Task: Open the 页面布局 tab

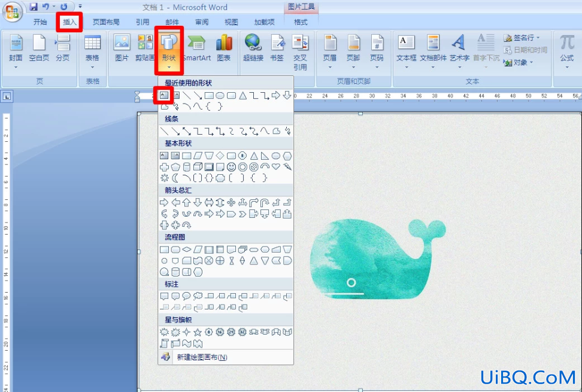Action: click(x=106, y=22)
